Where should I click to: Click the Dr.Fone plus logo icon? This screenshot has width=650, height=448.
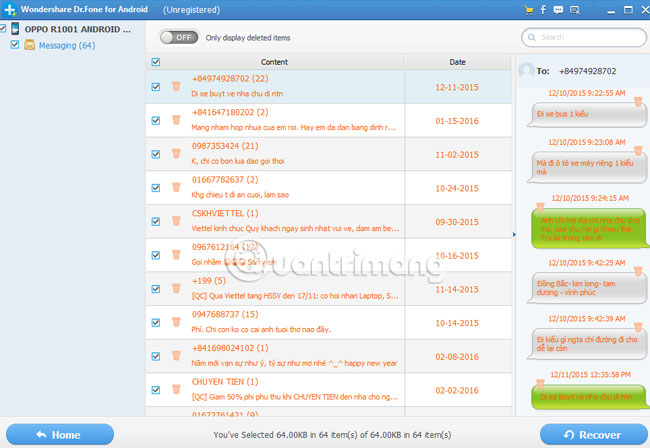(9, 10)
